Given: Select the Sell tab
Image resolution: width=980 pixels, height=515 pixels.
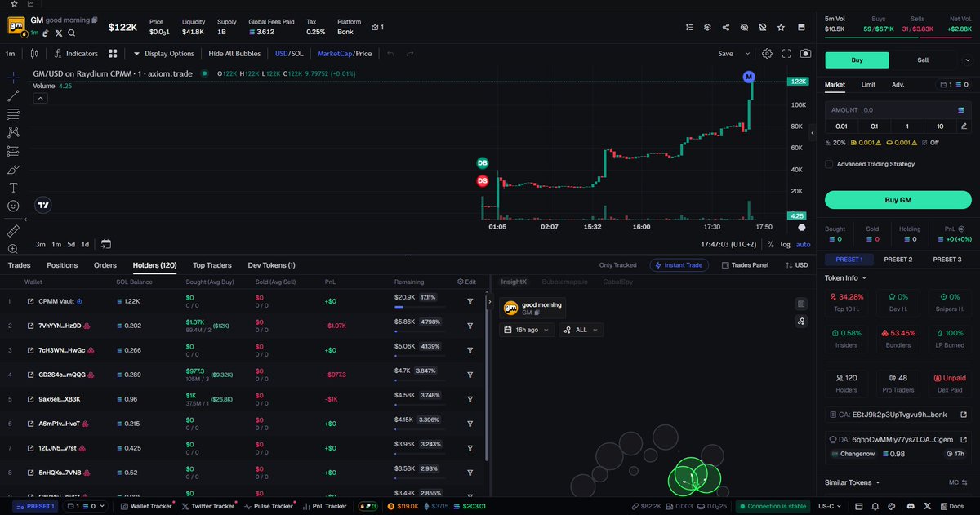Looking at the screenshot, I should (923, 60).
